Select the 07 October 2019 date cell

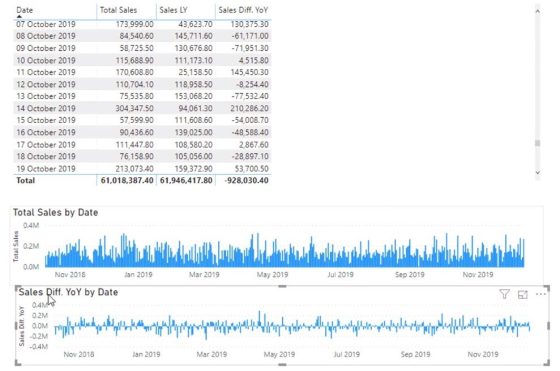46,24
